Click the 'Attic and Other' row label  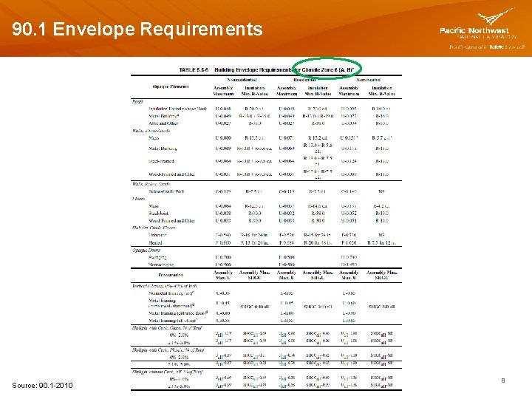tap(163, 123)
